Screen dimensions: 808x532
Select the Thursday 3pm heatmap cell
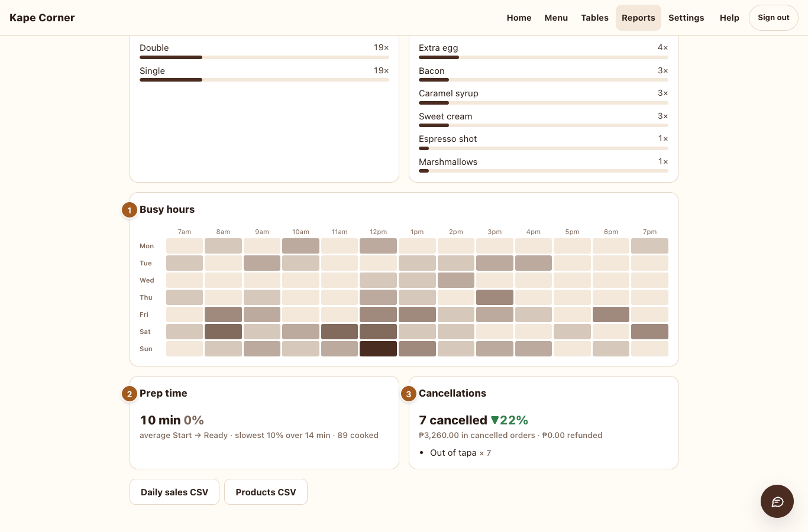click(495, 297)
